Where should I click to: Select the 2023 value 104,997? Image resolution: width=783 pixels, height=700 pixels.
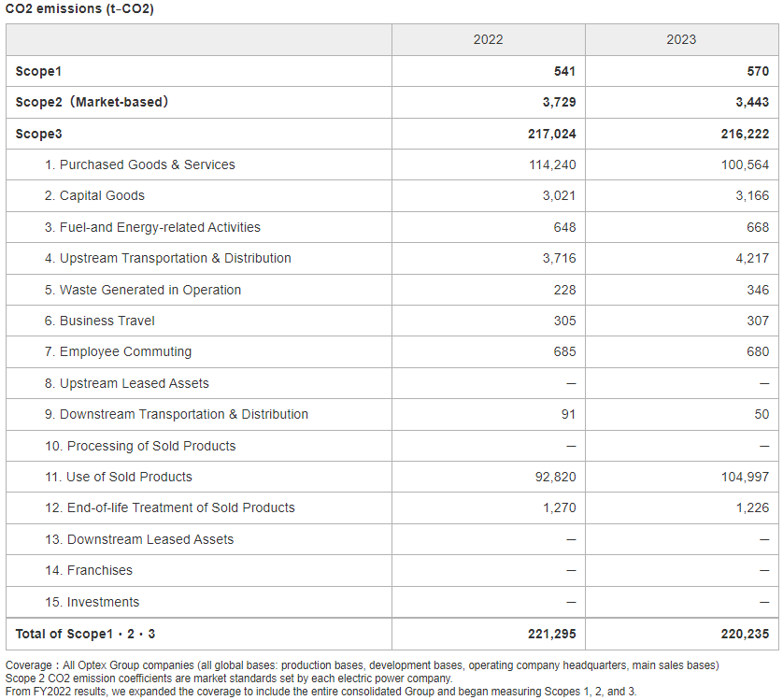click(744, 477)
